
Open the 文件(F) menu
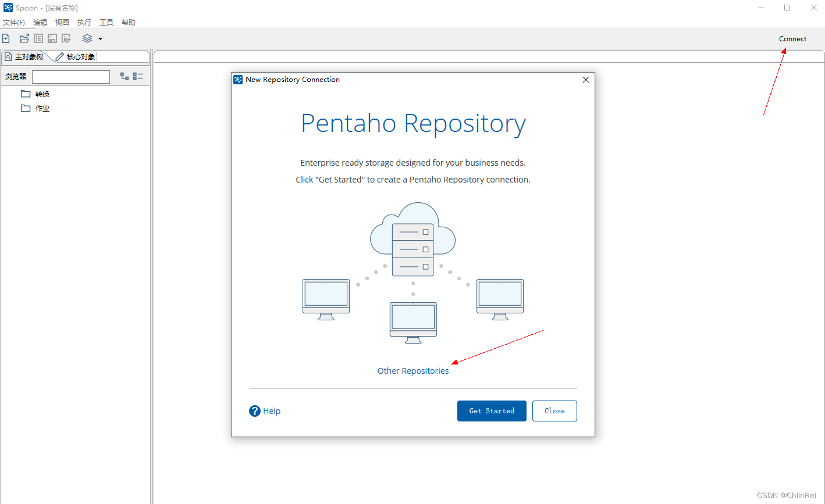coord(14,23)
